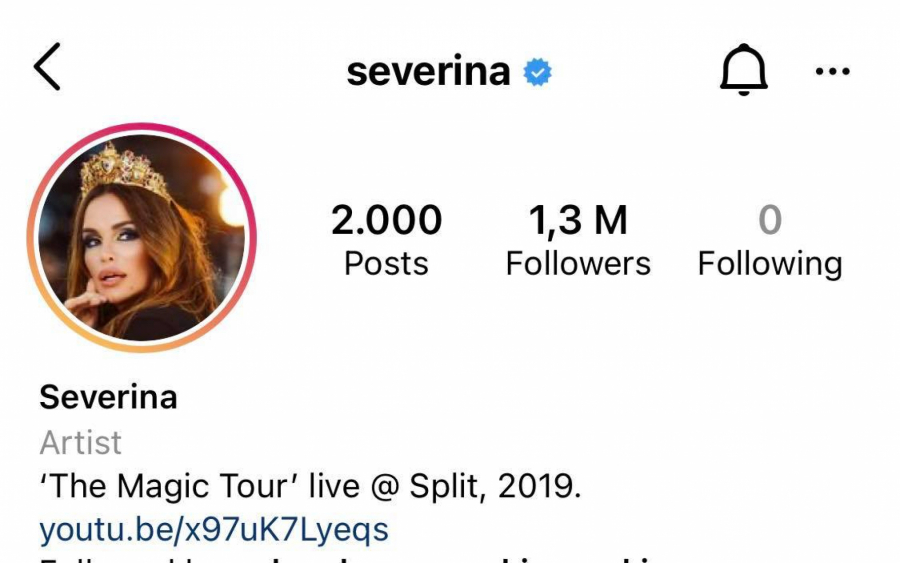Tap the blue verified badge
This screenshot has height=563, width=900.
coord(537,72)
